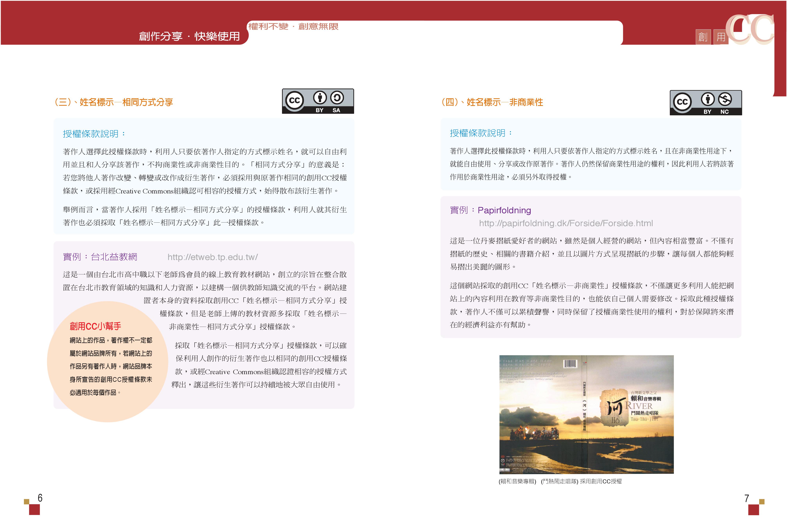Open the papirfoldning.dk Forside link

click(x=566, y=223)
